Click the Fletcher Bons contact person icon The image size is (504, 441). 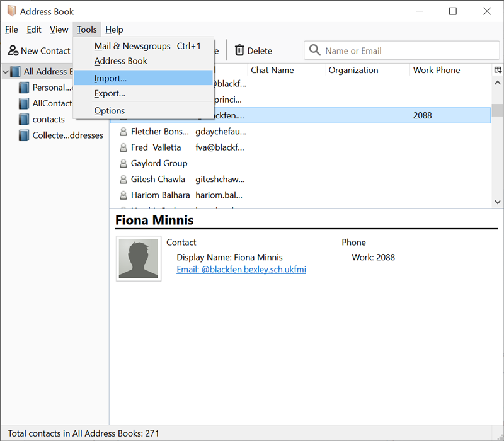[123, 131]
